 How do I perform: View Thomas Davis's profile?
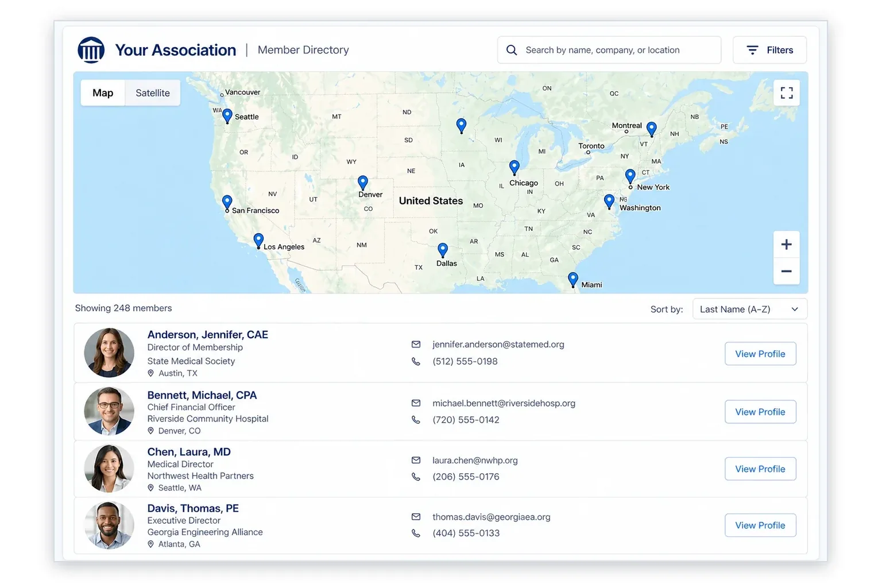point(760,525)
